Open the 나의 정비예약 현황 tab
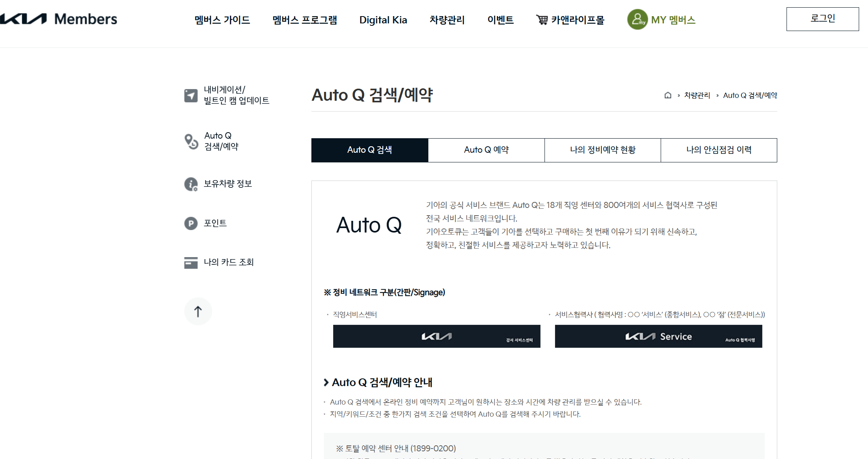Screen dimensions: 868x459 click(x=602, y=150)
